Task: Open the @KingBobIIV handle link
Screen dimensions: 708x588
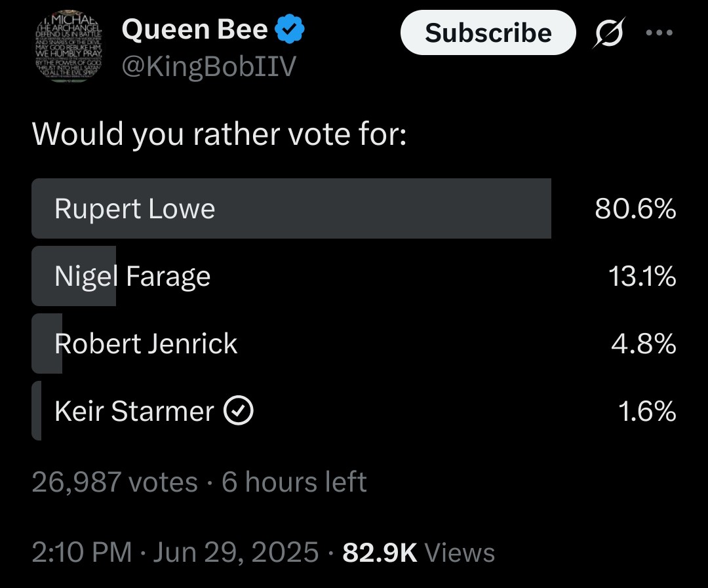Action: [208, 66]
